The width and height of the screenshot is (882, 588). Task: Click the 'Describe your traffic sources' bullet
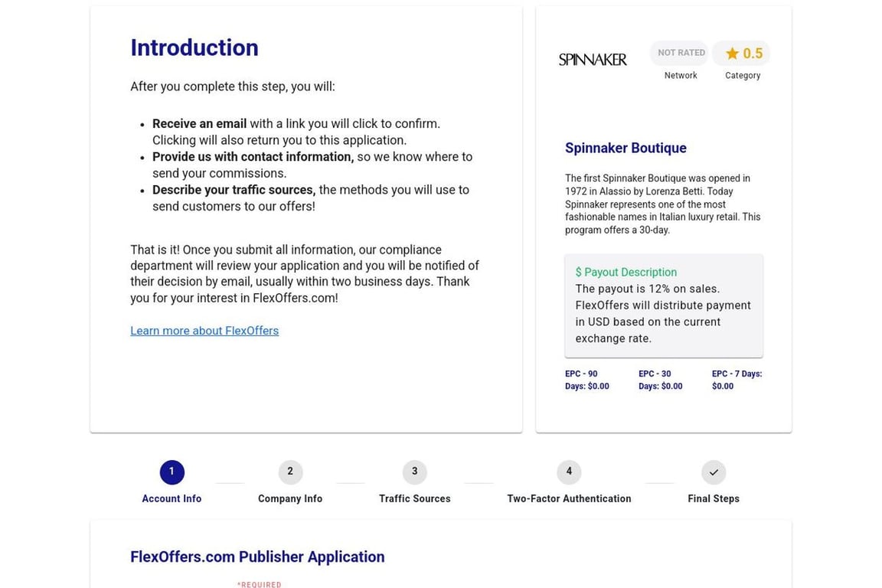311,198
